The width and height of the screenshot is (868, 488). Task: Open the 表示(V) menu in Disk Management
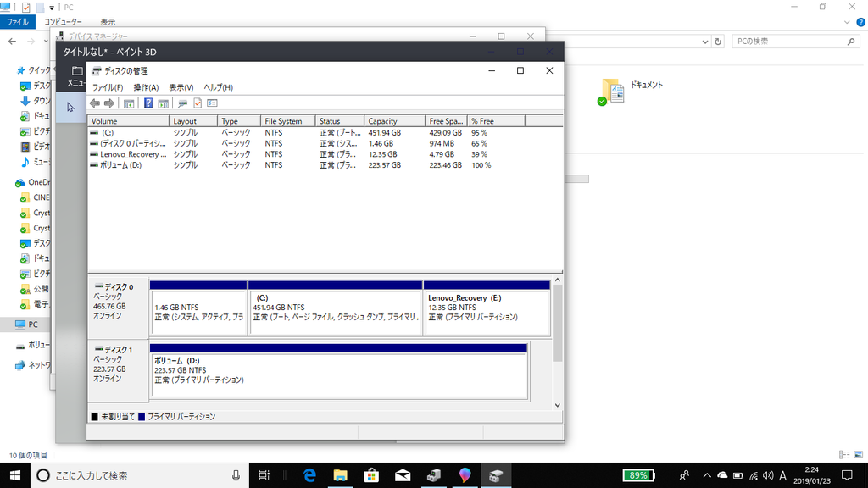coord(181,87)
